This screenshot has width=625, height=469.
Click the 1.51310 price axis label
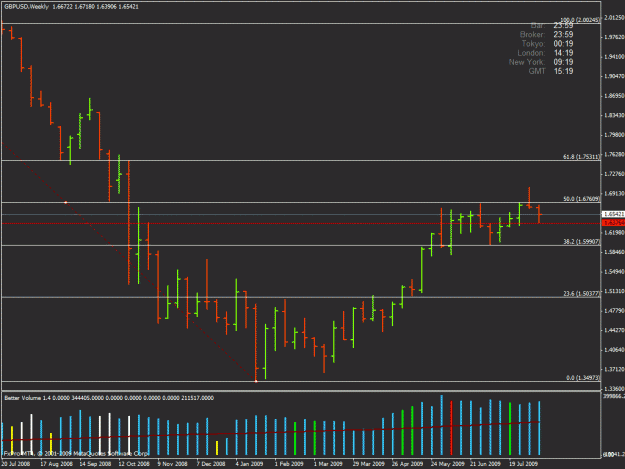[614, 291]
